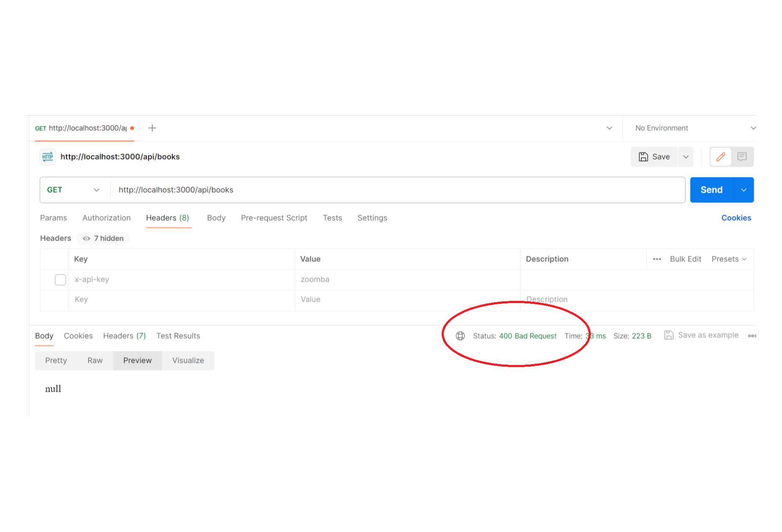Click Bulk Edit

(x=685, y=259)
